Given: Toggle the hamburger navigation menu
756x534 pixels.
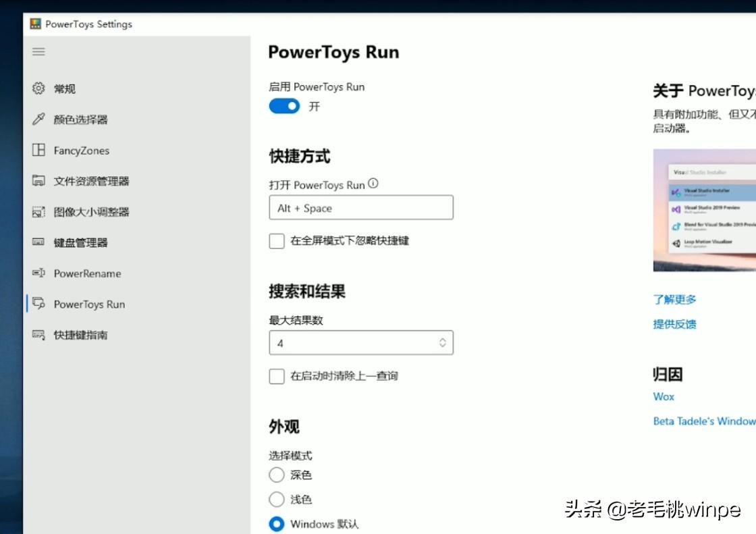Looking at the screenshot, I should click(x=38, y=51).
